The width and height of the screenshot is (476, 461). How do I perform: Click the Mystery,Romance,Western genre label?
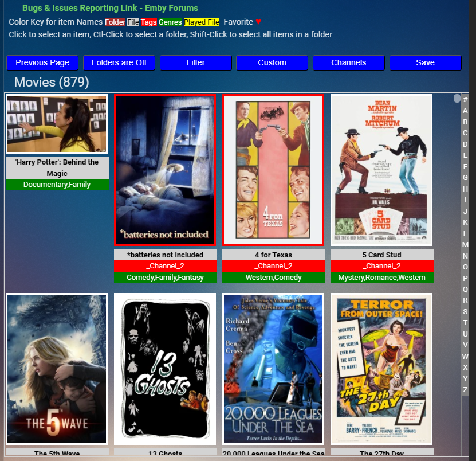pyautogui.click(x=382, y=277)
